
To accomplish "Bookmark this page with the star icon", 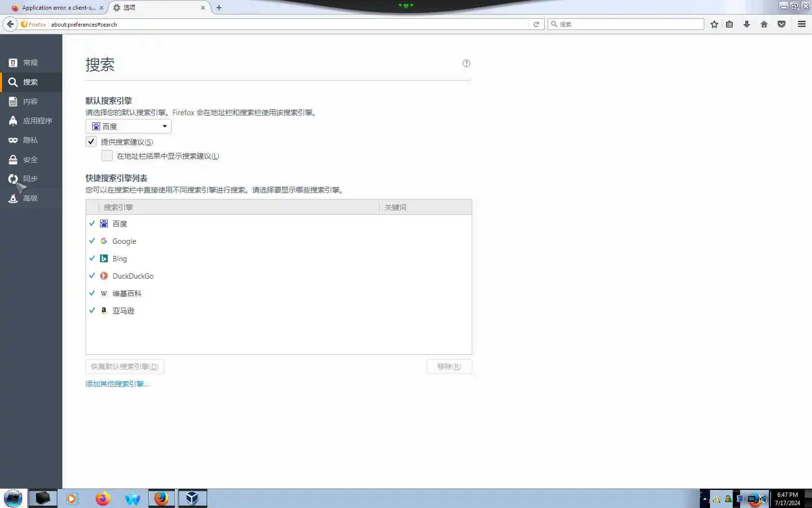I will click(x=714, y=24).
